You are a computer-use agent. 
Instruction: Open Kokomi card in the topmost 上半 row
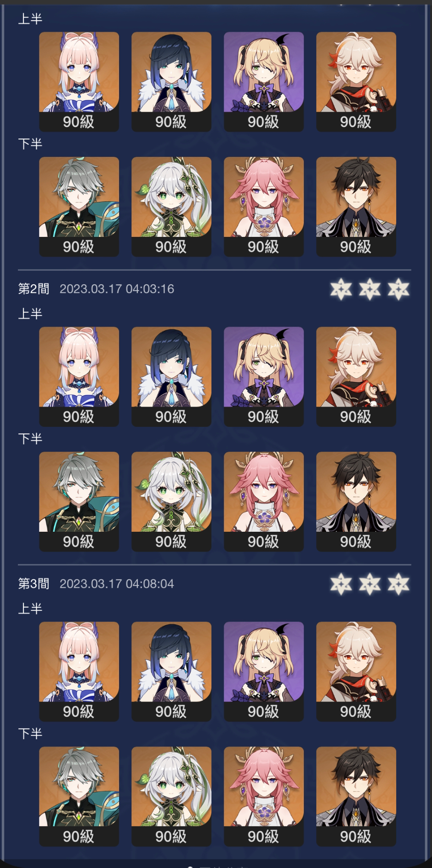(79, 82)
